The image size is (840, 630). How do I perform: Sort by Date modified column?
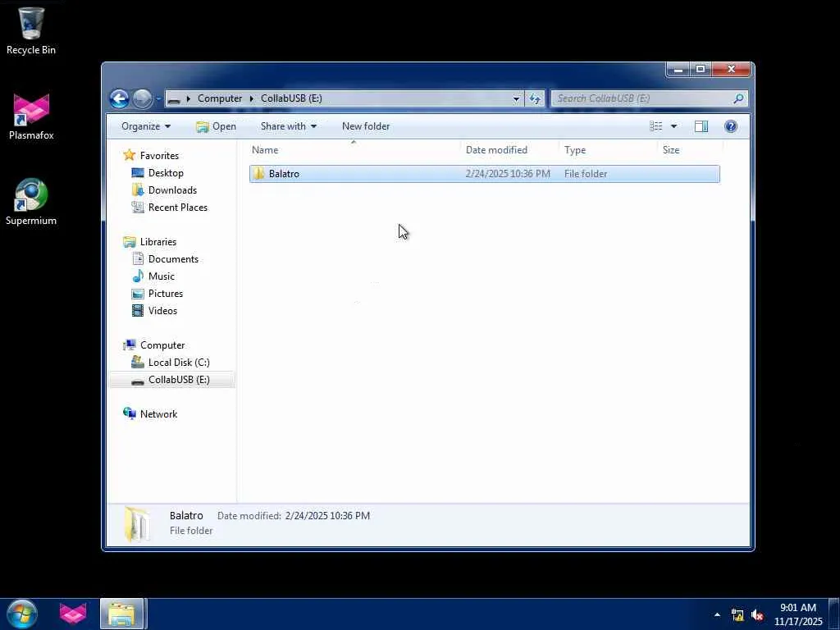[509, 150]
